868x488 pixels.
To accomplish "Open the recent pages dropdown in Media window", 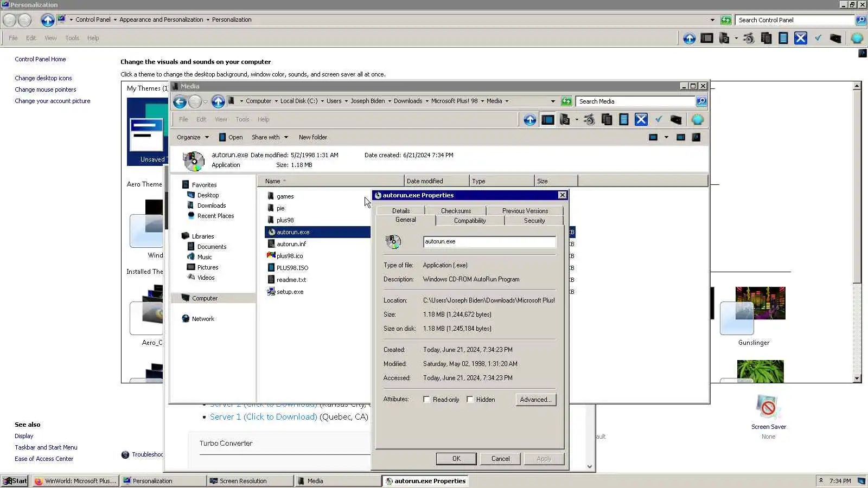I will pyautogui.click(x=205, y=102).
